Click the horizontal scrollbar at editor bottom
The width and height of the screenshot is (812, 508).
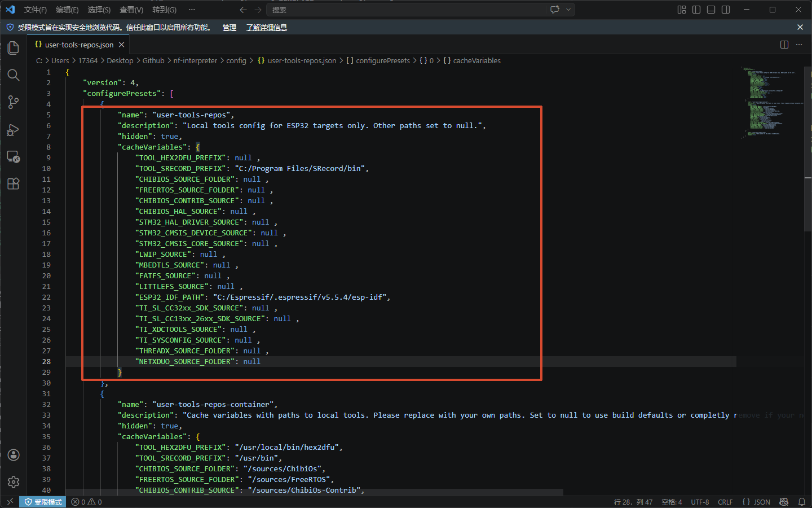tap(314, 492)
